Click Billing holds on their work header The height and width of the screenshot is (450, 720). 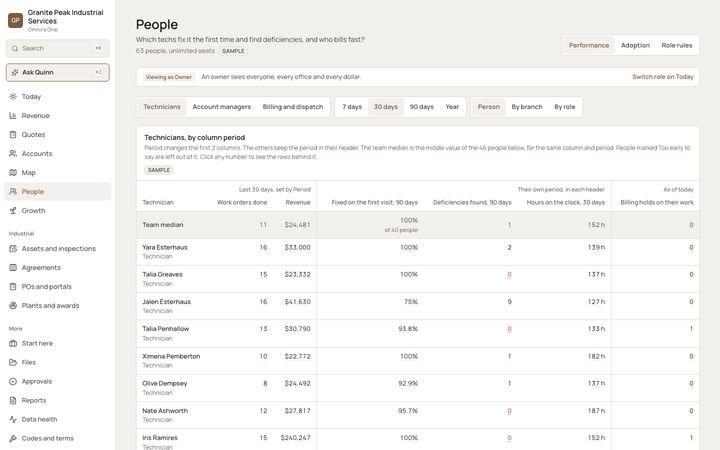pos(657,202)
